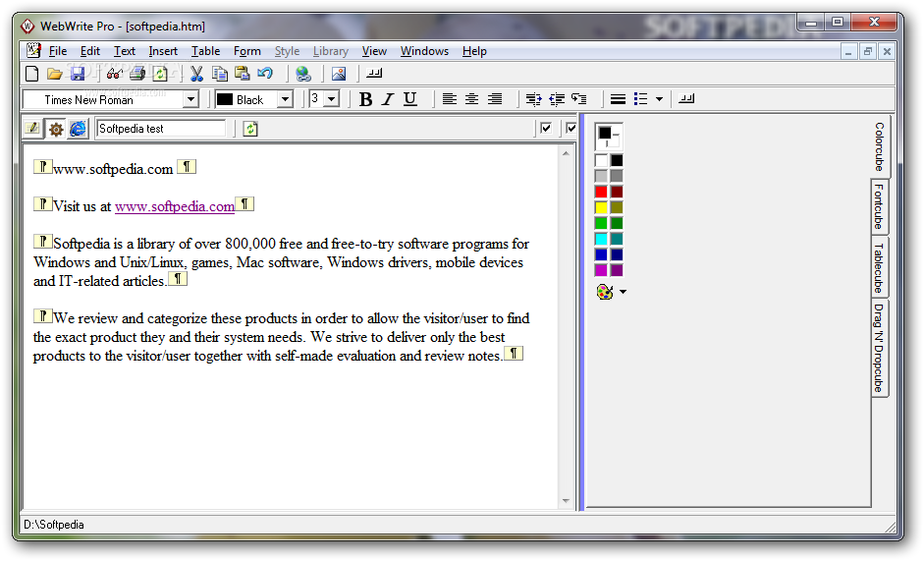Image resolution: width=924 pixels, height=561 pixels.
Task: Expand the palette dropdown arrow
Action: 623,292
